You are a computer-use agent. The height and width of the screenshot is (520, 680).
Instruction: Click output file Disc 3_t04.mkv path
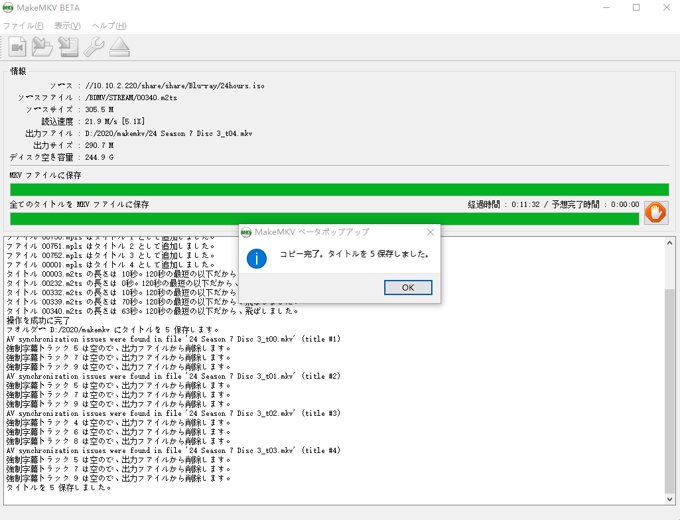[x=169, y=133]
